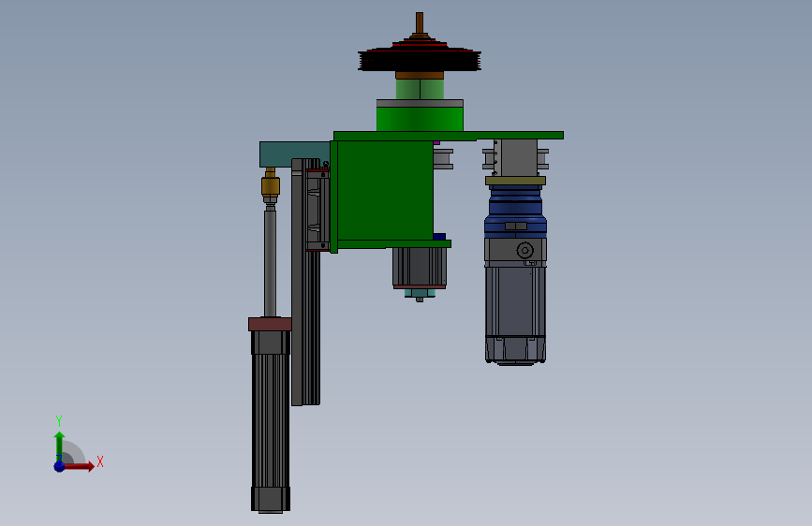Select the gray ring atop green housing
This screenshot has height=526, width=812.
420,104
